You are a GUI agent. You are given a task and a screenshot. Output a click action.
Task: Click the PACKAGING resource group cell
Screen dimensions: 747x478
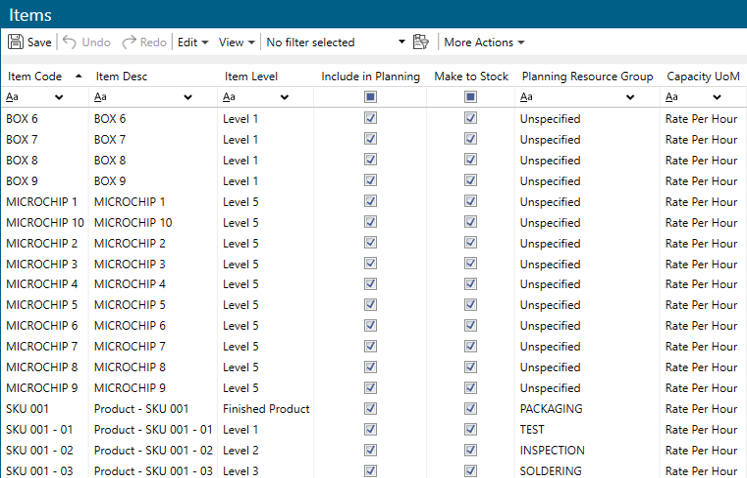pos(551,409)
